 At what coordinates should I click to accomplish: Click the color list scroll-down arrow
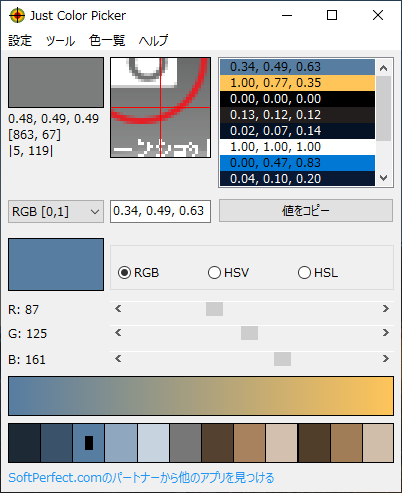(x=384, y=178)
